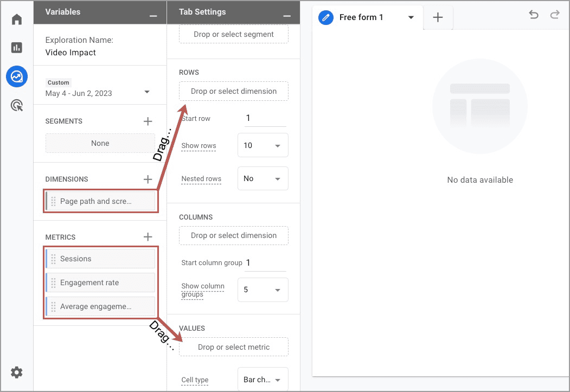The width and height of the screenshot is (570, 392).
Task: Click the Start row input field
Action: point(265,118)
